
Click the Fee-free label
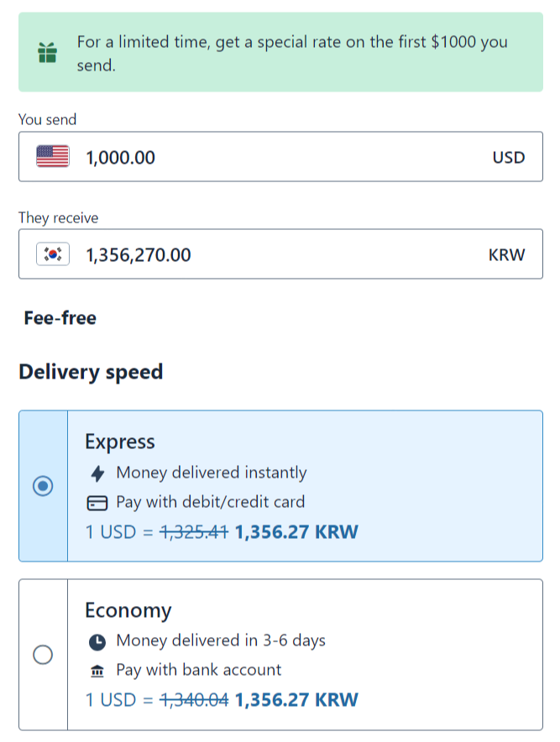[x=60, y=318]
